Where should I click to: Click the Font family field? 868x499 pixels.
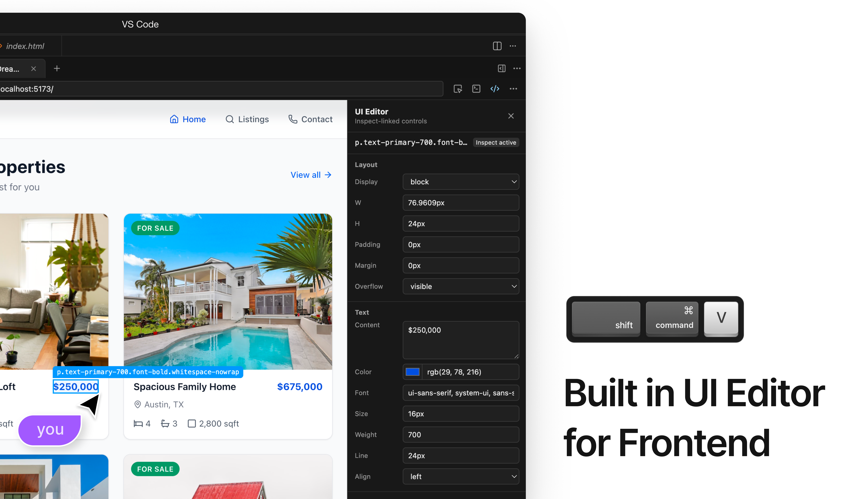[461, 393]
